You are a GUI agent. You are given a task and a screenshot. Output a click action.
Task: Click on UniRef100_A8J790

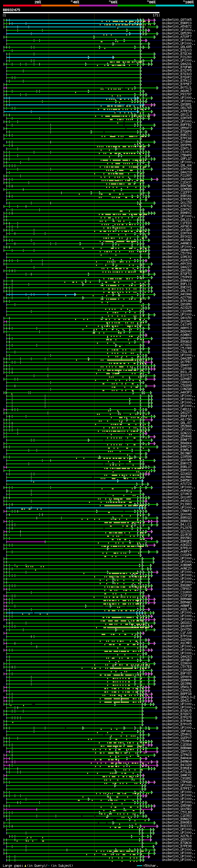(x=177, y=419)
